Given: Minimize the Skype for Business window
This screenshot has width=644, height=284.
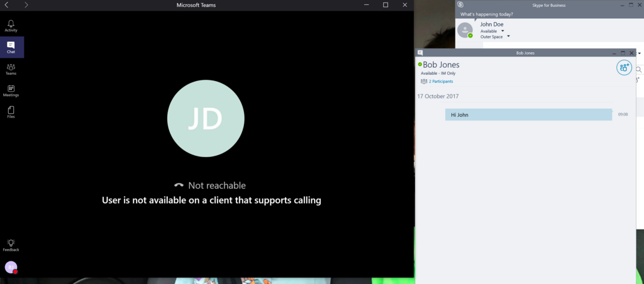Looking at the screenshot, I should tap(622, 5).
